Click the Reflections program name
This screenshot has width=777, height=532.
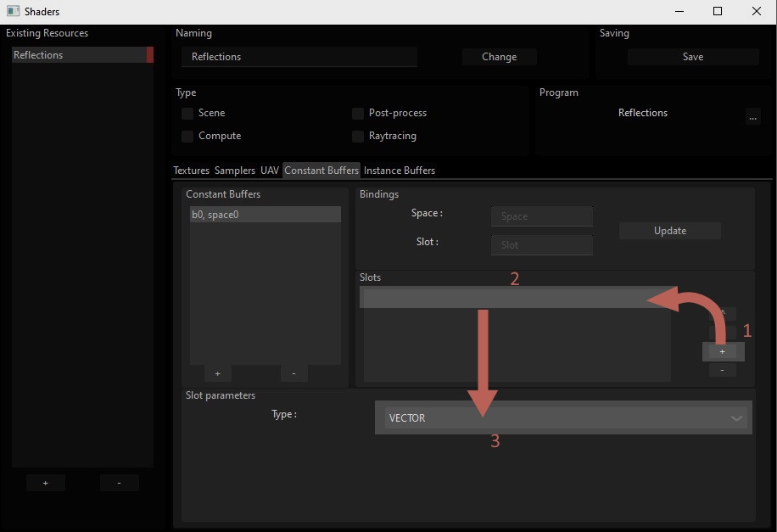643,113
